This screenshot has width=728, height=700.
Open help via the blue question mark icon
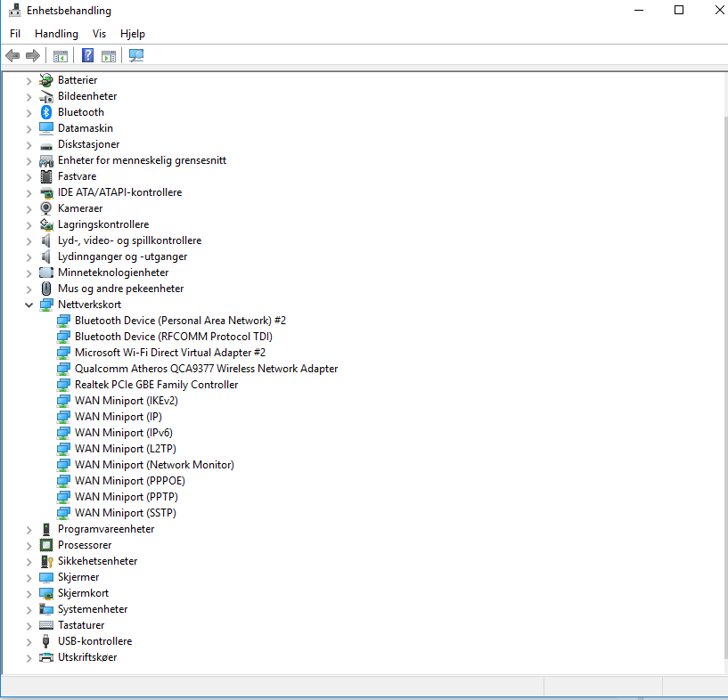click(x=87, y=56)
